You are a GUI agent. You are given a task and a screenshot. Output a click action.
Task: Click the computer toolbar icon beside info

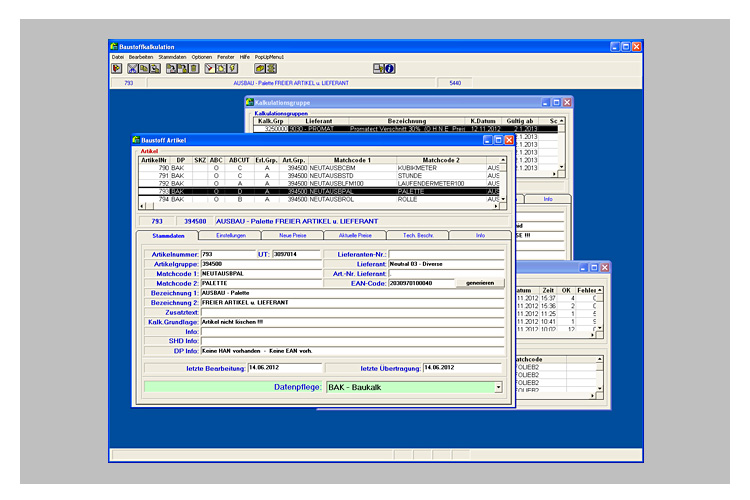pos(378,68)
